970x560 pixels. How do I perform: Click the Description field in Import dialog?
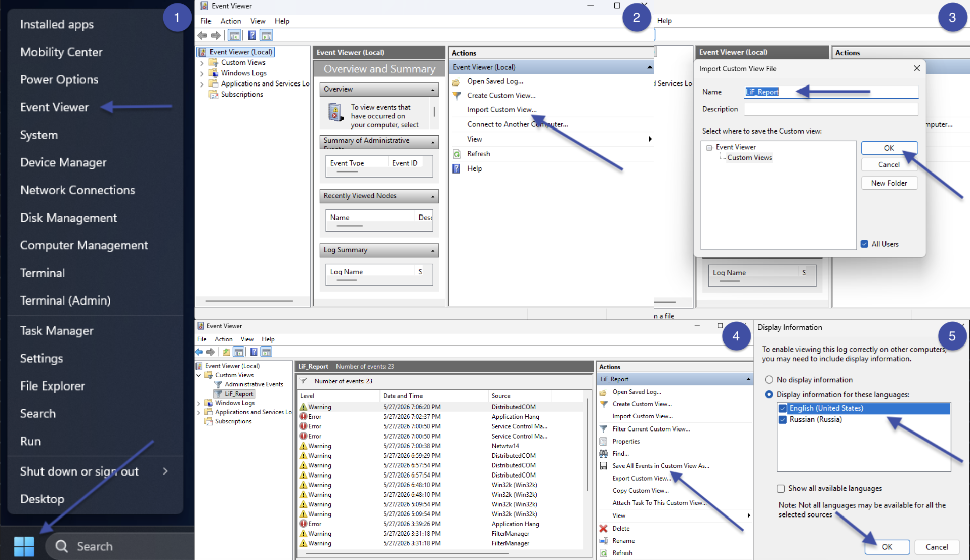[x=831, y=109]
